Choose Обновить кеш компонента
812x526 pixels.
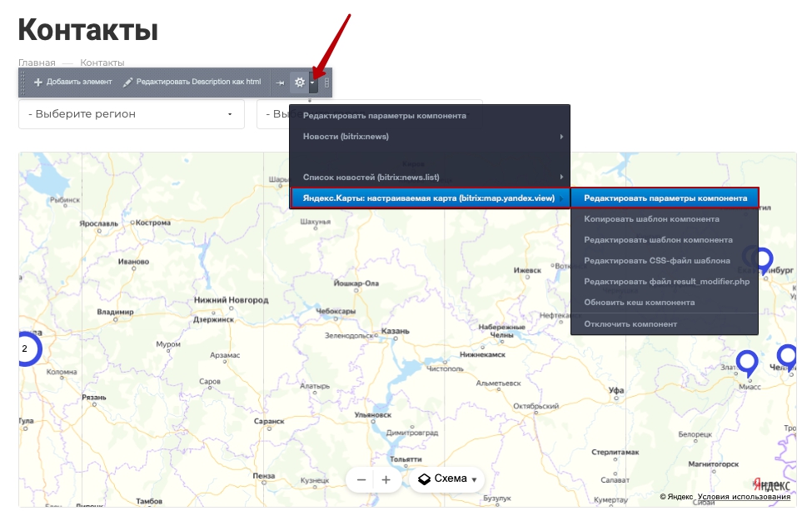pyautogui.click(x=639, y=302)
